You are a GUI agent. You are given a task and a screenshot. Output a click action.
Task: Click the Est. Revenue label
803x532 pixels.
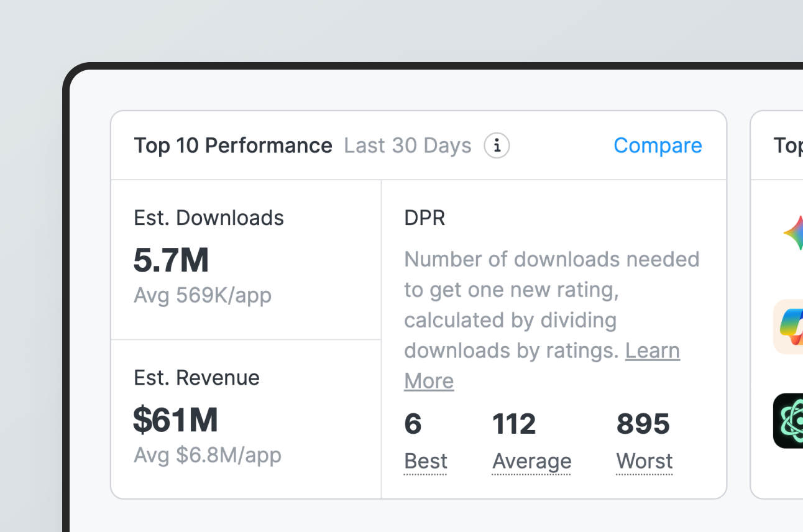196,378
